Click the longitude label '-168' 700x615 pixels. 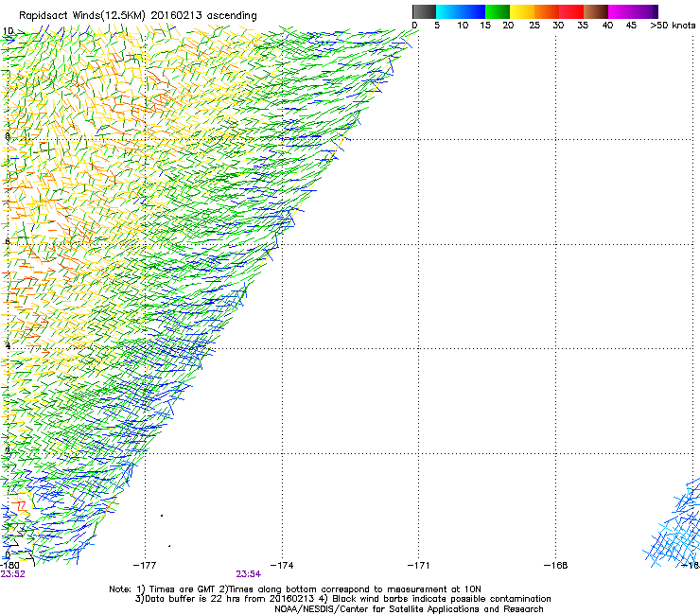556,566
